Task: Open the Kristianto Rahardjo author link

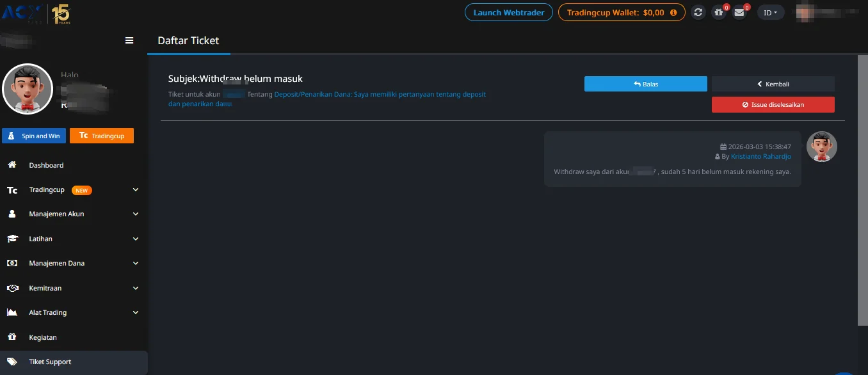Action: 761,157
